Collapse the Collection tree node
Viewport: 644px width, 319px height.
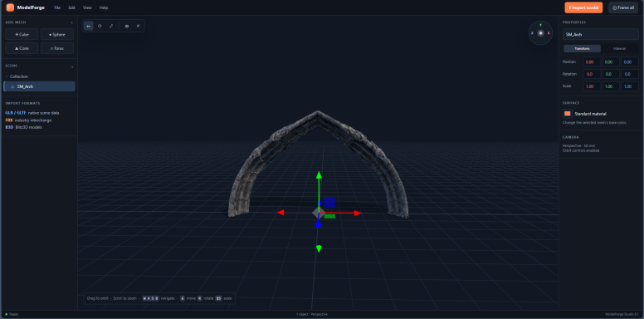[x=7, y=76]
